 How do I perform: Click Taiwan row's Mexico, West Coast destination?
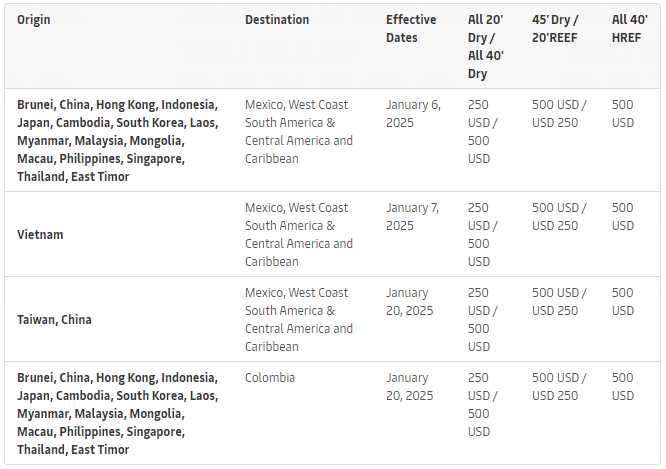pyautogui.click(x=298, y=320)
